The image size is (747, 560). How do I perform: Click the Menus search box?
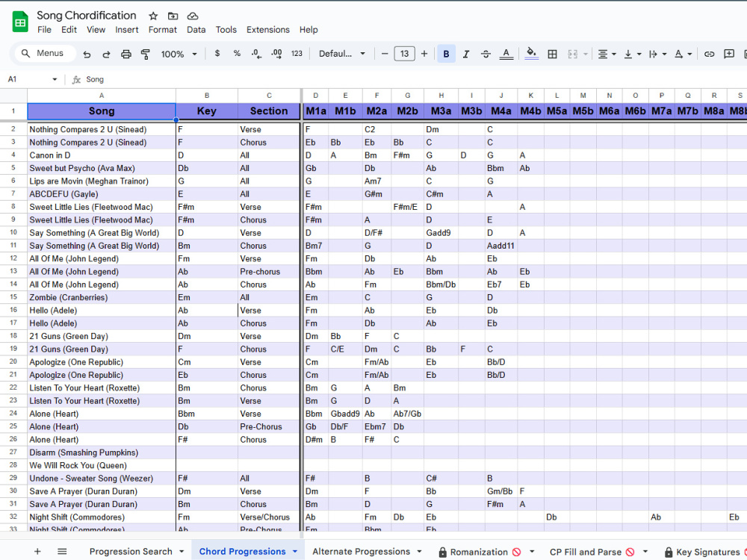(46, 53)
